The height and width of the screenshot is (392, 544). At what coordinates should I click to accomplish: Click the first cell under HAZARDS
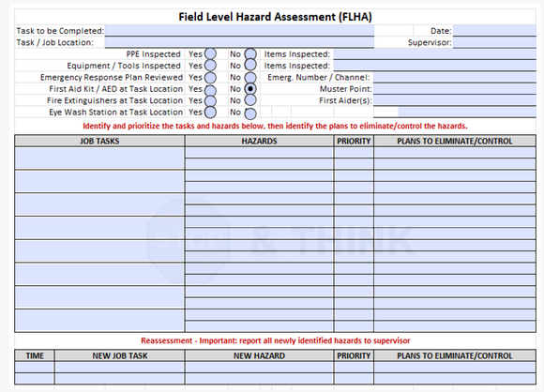259,152
